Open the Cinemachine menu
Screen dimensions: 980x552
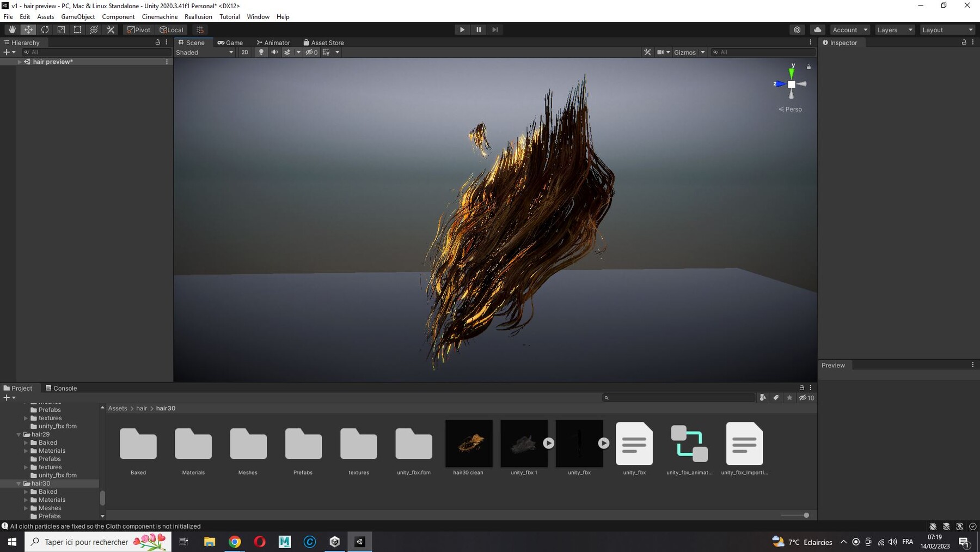160,17
